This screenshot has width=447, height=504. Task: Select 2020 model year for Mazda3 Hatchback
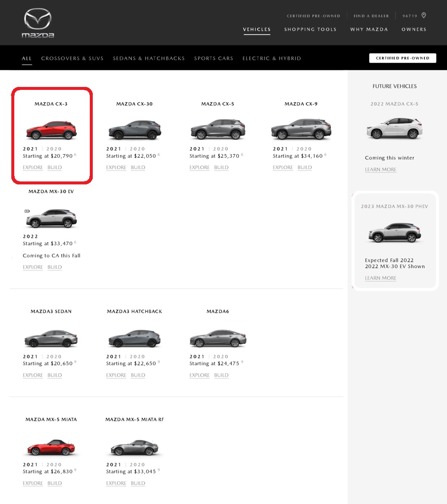tap(137, 357)
